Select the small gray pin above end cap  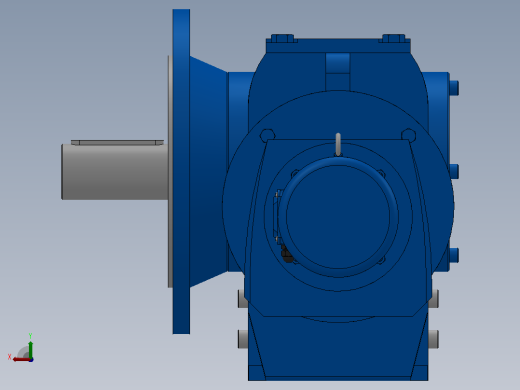pos(338,145)
